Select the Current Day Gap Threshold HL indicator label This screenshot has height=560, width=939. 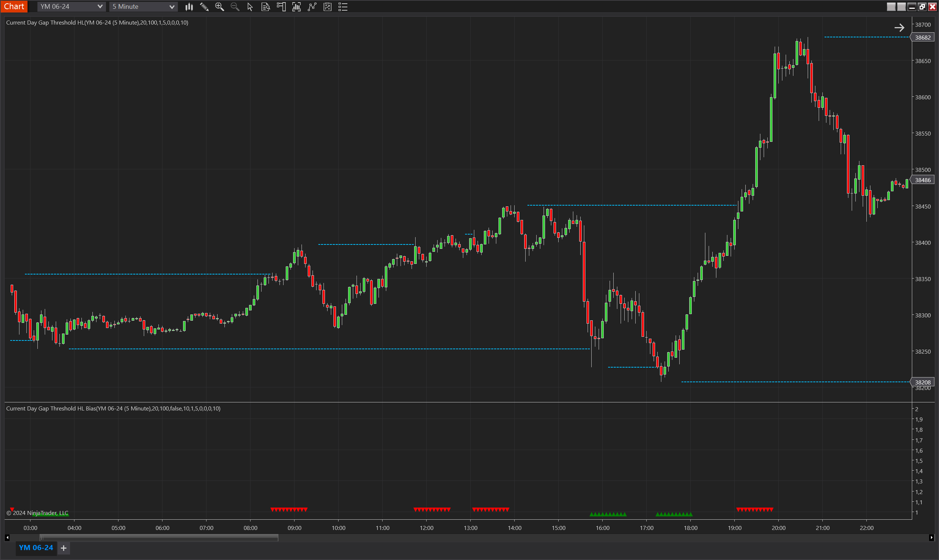[x=97, y=23]
